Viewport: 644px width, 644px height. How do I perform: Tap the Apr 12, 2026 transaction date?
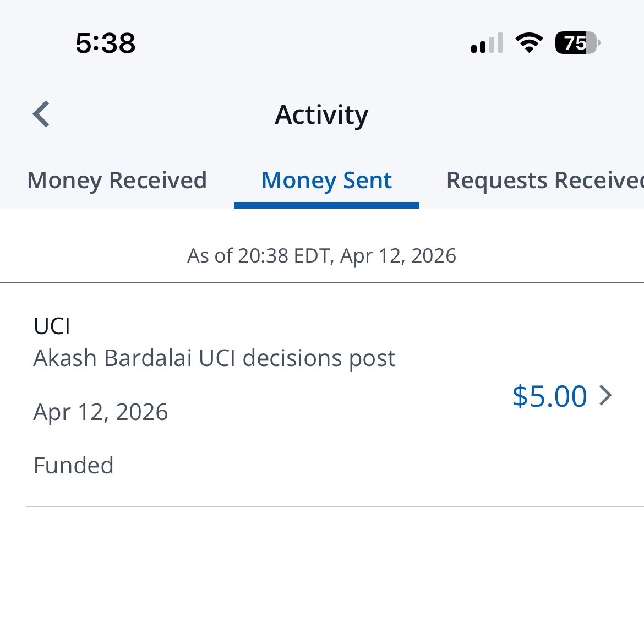coord(101,412)
